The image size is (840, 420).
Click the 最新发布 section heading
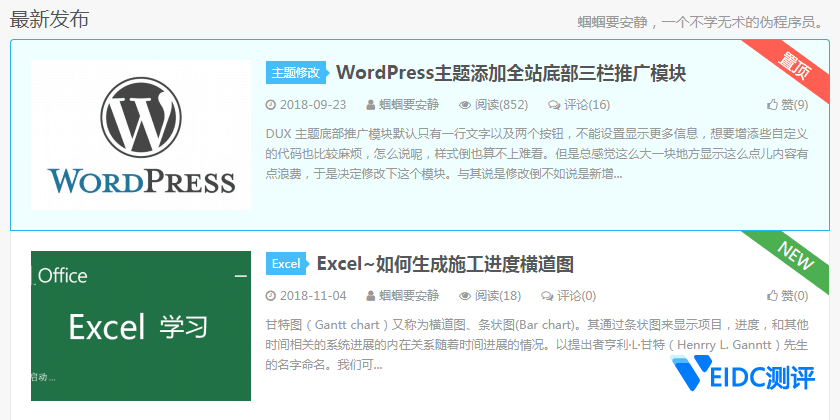(49, 19)
